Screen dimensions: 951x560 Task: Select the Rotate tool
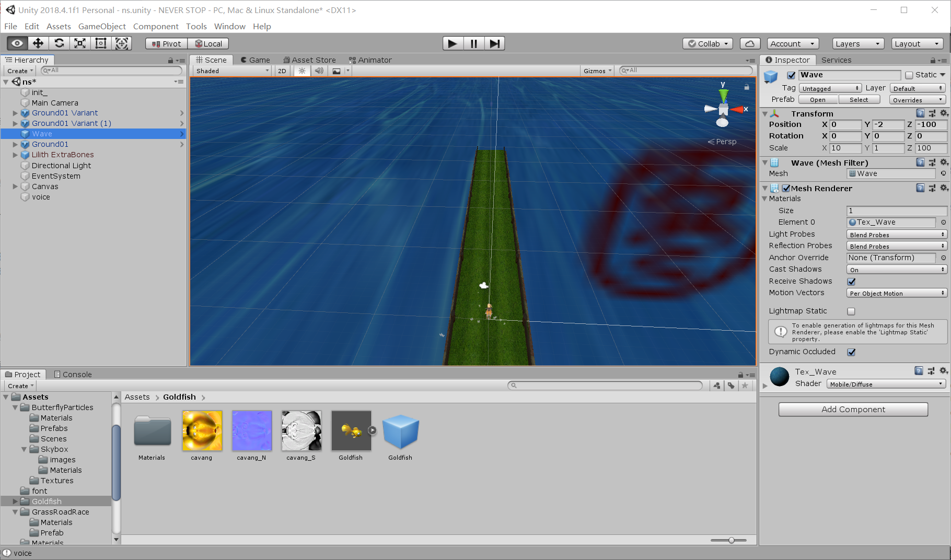coord(59,43)
